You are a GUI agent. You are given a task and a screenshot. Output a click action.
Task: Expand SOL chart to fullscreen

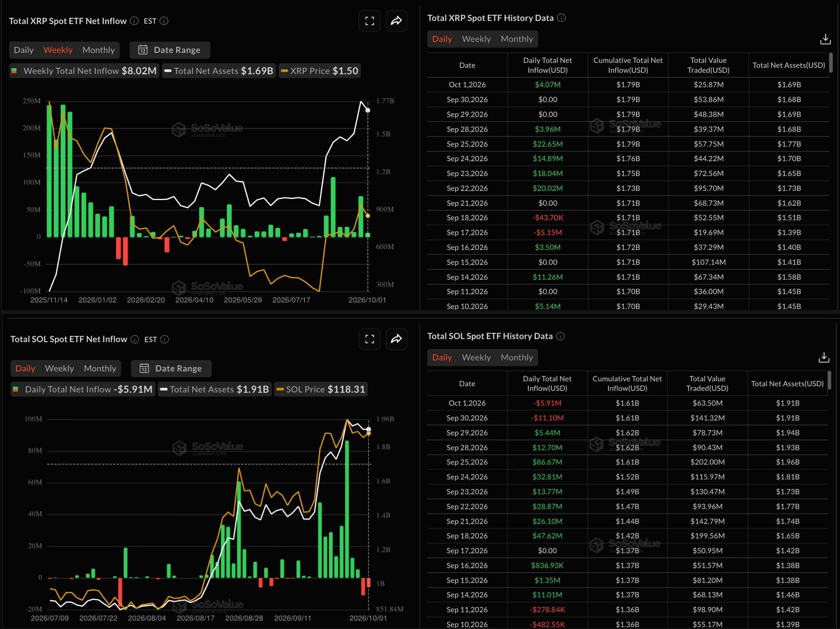tap(369, 339)
